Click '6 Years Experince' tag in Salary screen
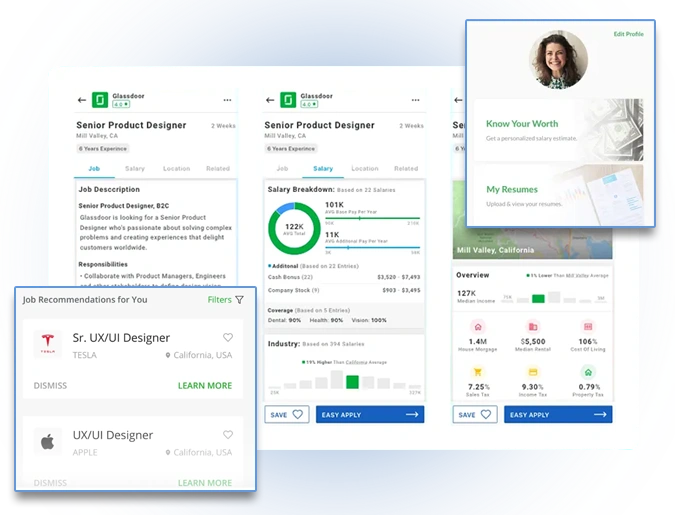The width and height of the screenshot is (675, 515). click(291, 149)
